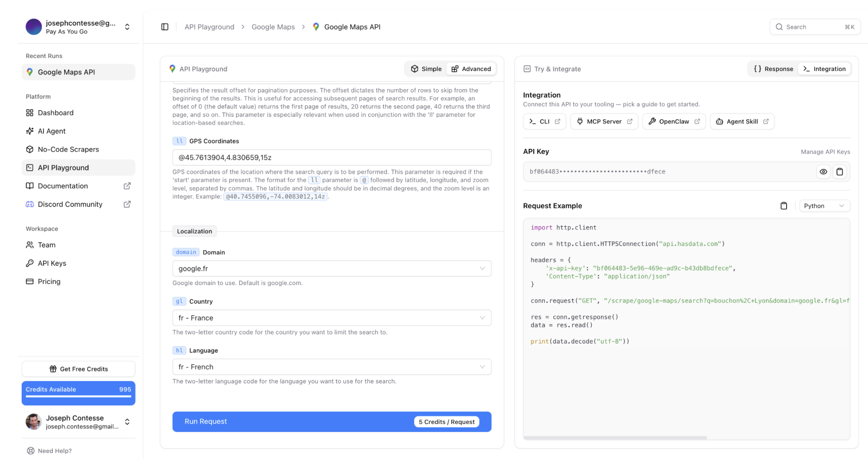Click the Dashboard grid icon

30,113
